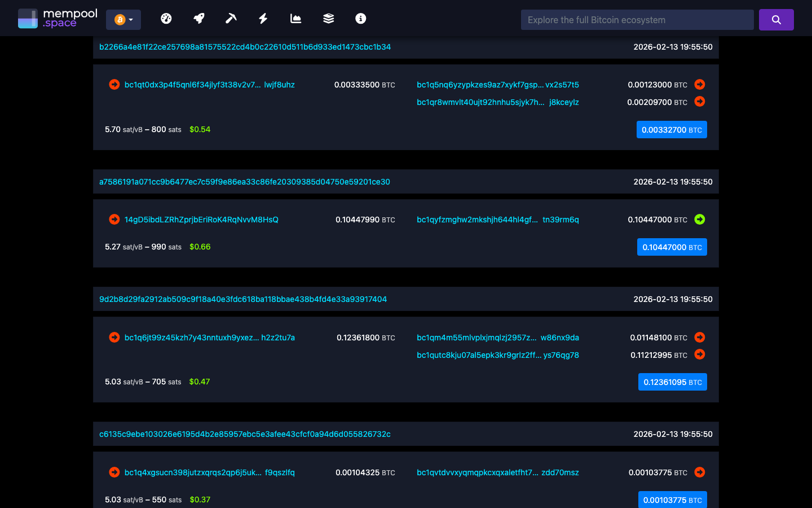Click inside the Bitcoin ecosystem search field

[x=637, y=19]
